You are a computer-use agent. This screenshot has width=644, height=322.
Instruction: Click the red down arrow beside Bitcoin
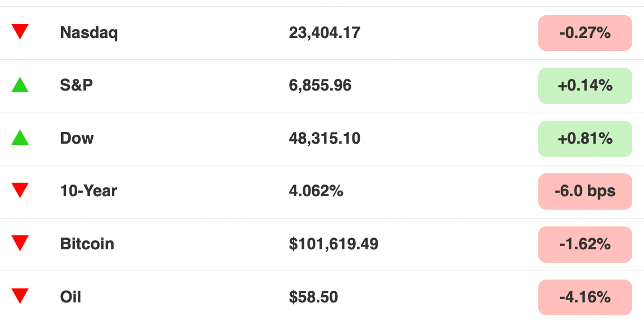pyautogui.click(x=20, y=243)
